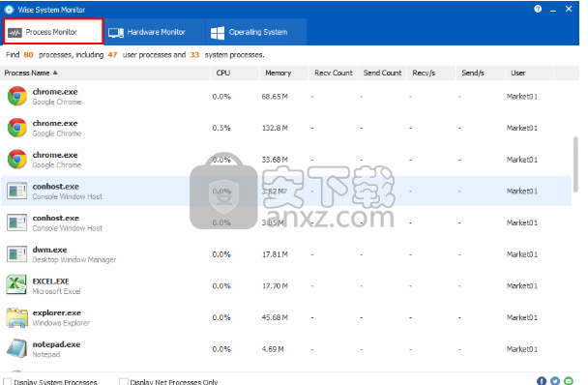Click the icon of the highlighted conhost.exe
Image resolution: width=588 pixels, height=385 pixels.
[16, 191]
